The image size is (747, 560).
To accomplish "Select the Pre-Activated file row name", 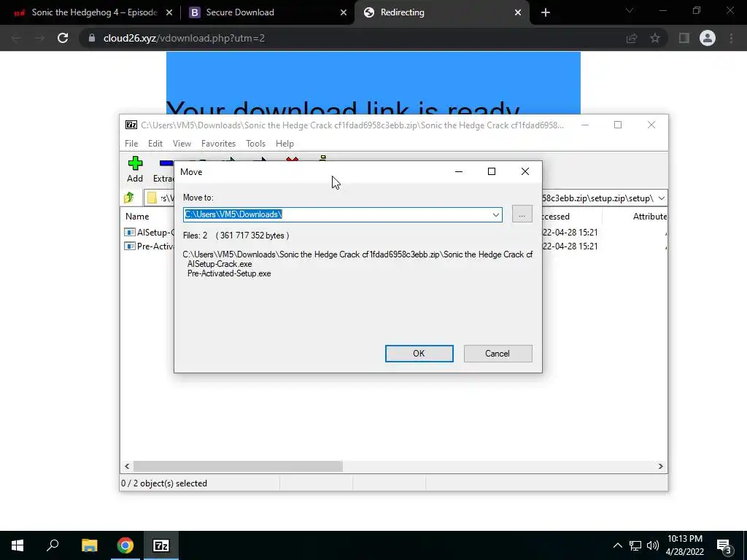I will pyautogui.click(x=155, y=246).
